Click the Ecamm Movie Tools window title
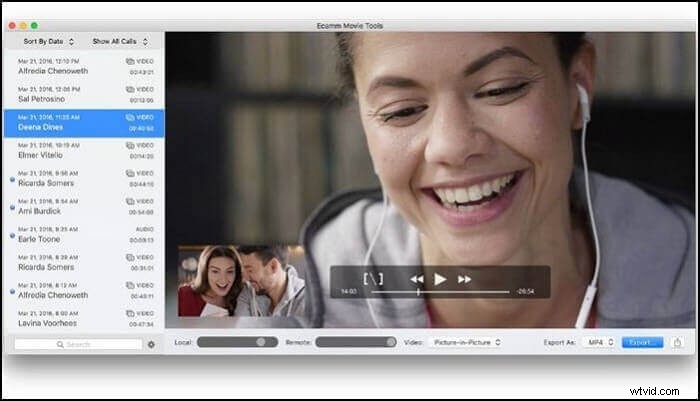Image resolution: width=700 pixels, height=401 pixels. (350, 26)
